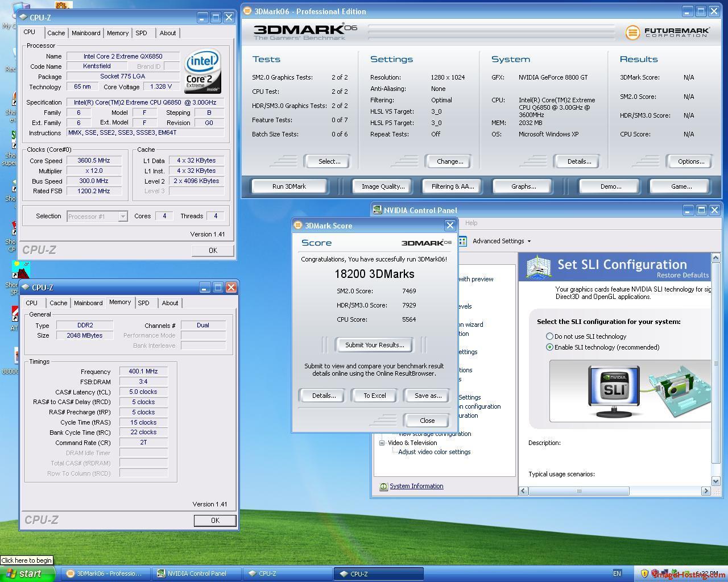Click 18200 3DMarks score text
The image size is (728, 582).
tap(374, 274)
